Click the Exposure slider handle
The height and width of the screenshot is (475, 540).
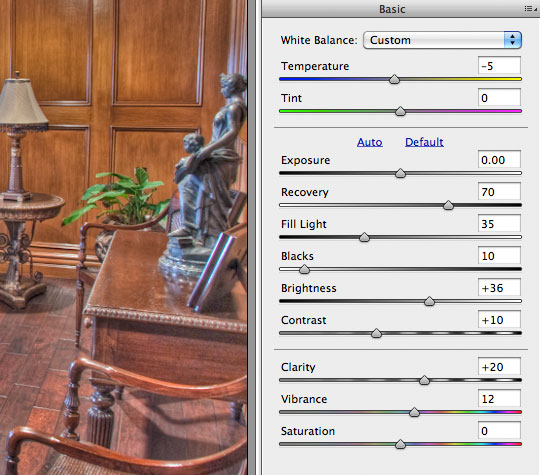click(400, 173)
